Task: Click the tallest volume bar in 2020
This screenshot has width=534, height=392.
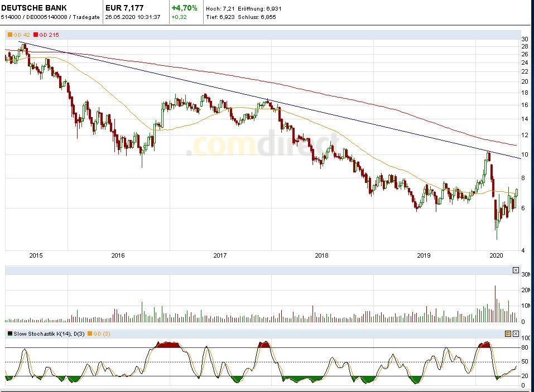Action: pyautogui.click(x=494, y=304)
